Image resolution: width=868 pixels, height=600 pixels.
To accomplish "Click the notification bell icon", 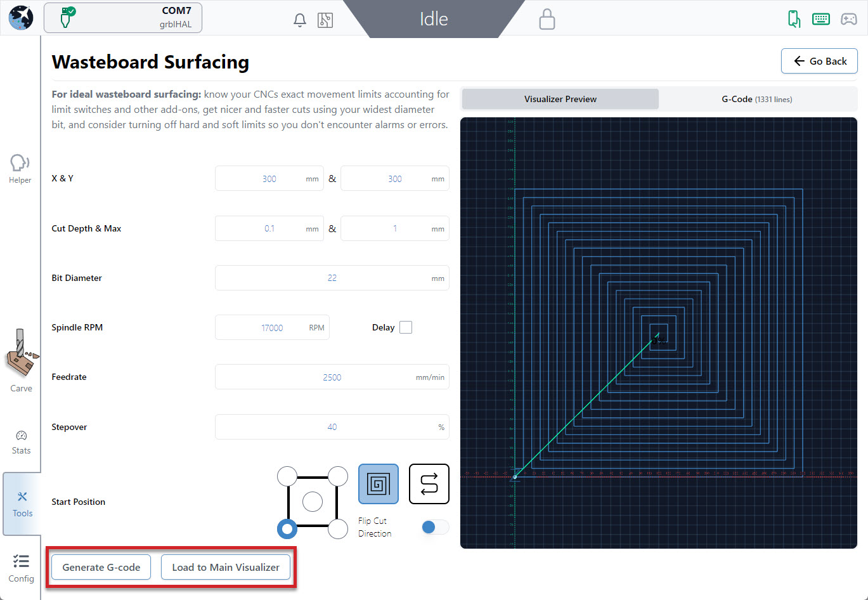I will (x=300, y=20).
